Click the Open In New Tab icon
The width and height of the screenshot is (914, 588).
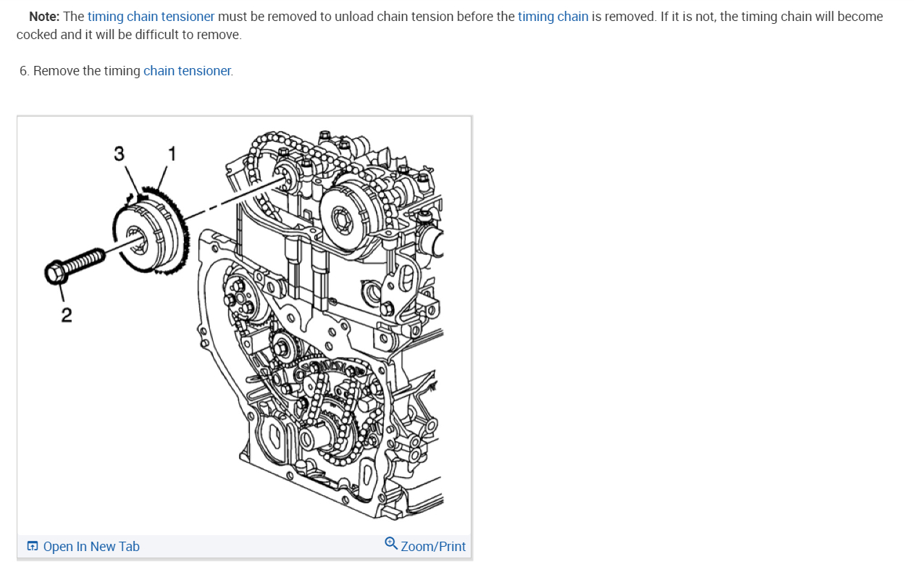[x=33, y=546]
